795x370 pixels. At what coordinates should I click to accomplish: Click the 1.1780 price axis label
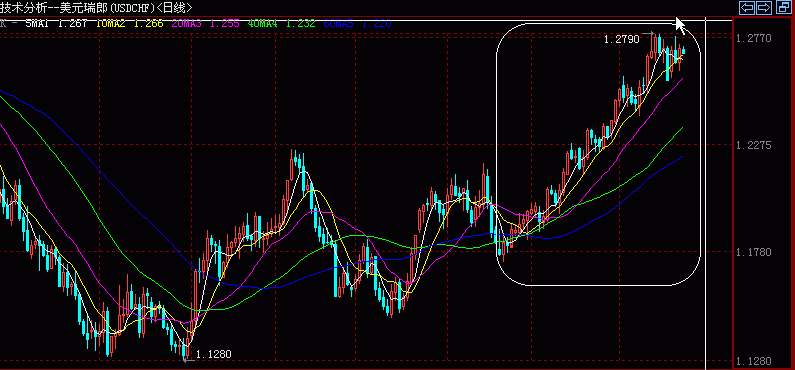pos(753,252)
